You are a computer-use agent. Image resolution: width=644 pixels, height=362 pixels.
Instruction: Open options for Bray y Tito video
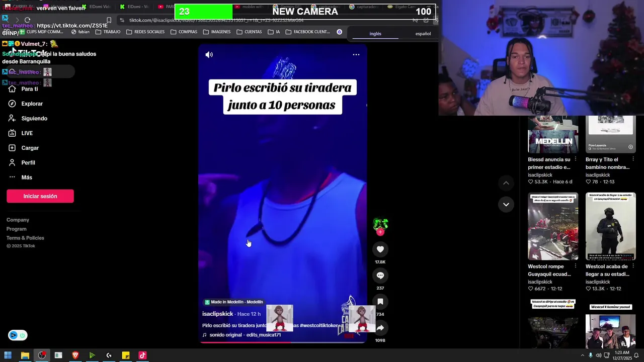[633, 159]
